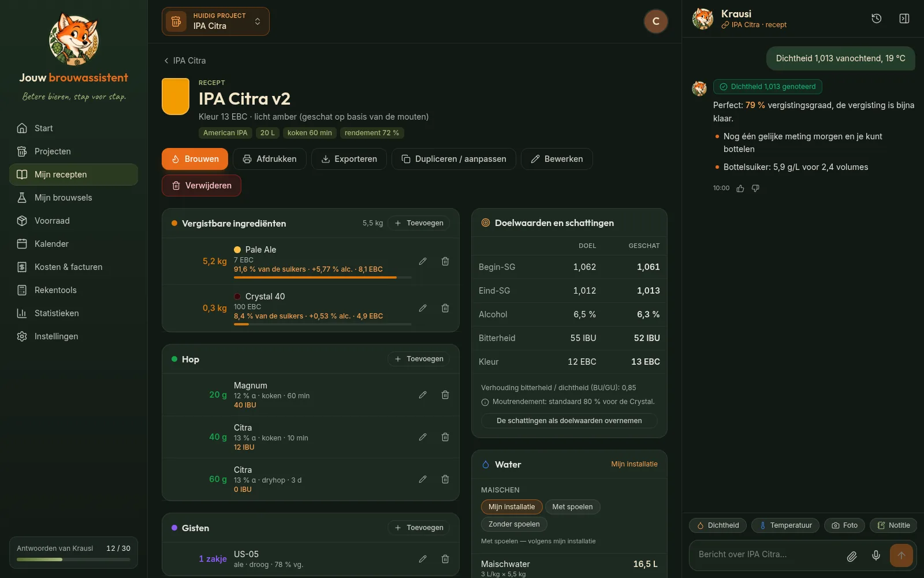Open Start in sidebar

click(73, 128)
